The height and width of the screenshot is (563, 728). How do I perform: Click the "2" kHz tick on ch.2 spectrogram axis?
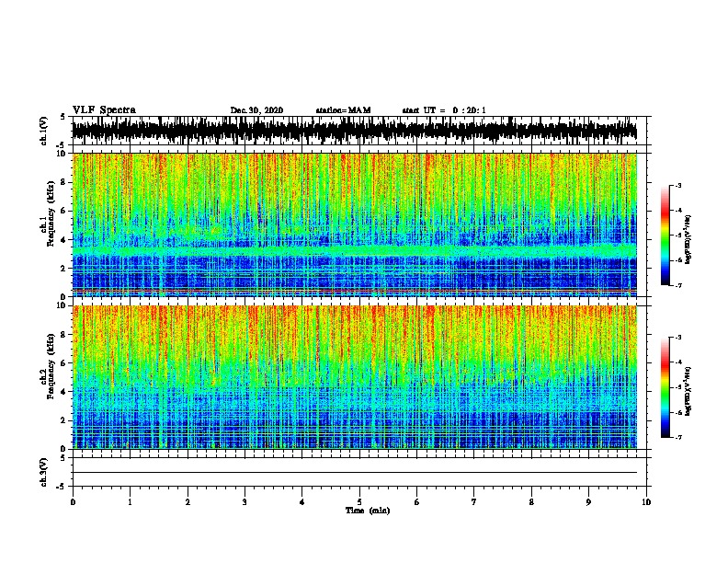click(x=63, y=420)
